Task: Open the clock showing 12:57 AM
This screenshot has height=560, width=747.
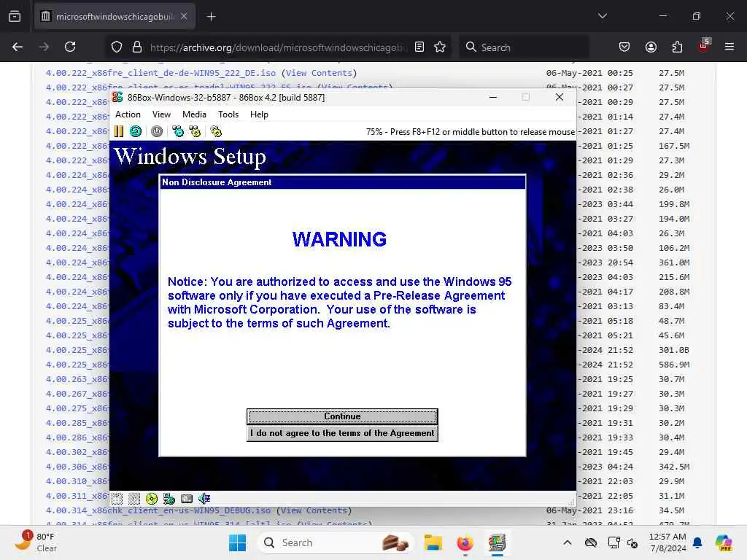Action: point(667,542)
